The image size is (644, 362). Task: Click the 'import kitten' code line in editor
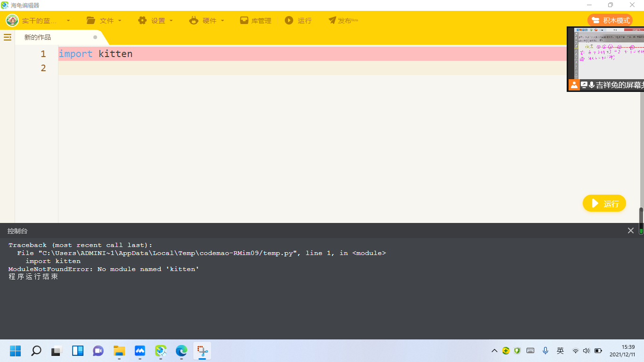click(96, 54)
